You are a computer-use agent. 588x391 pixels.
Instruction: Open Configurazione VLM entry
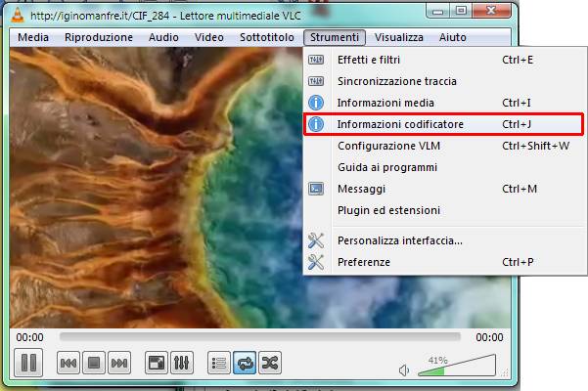tap(444, 146)
